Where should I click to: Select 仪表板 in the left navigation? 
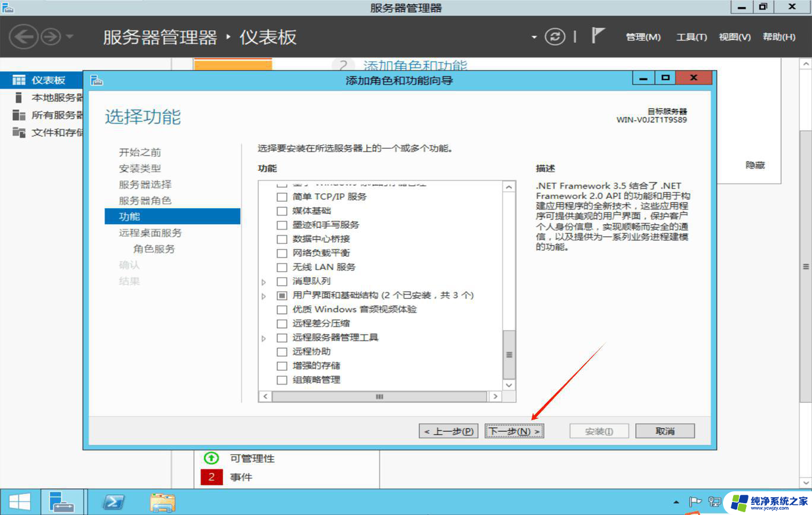pos(42,80)
